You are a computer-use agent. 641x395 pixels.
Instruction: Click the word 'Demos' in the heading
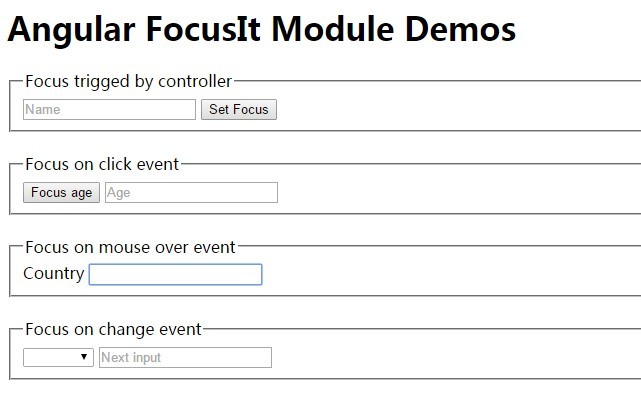pos(460,29)
